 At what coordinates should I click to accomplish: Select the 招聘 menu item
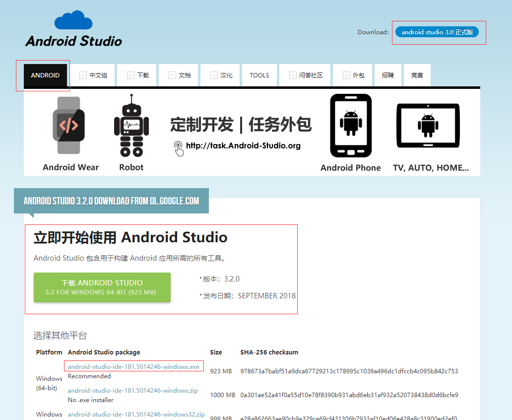click(387, 75)
